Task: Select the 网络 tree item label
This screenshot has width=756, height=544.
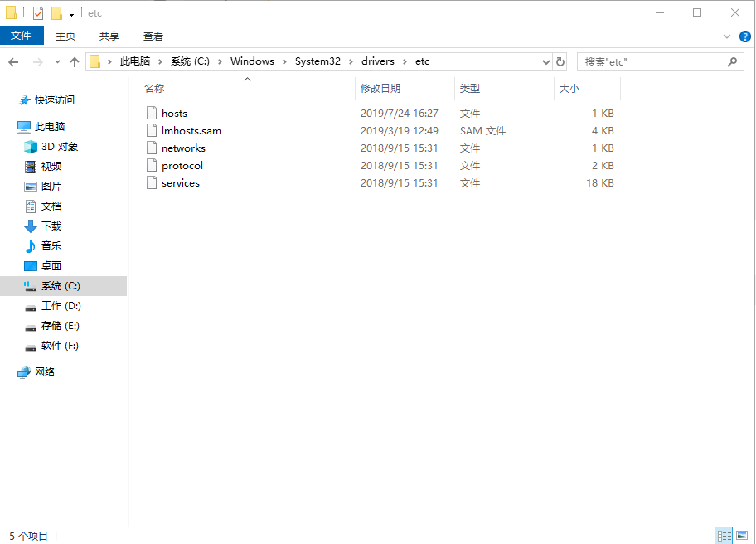Action: pos(45,372)
